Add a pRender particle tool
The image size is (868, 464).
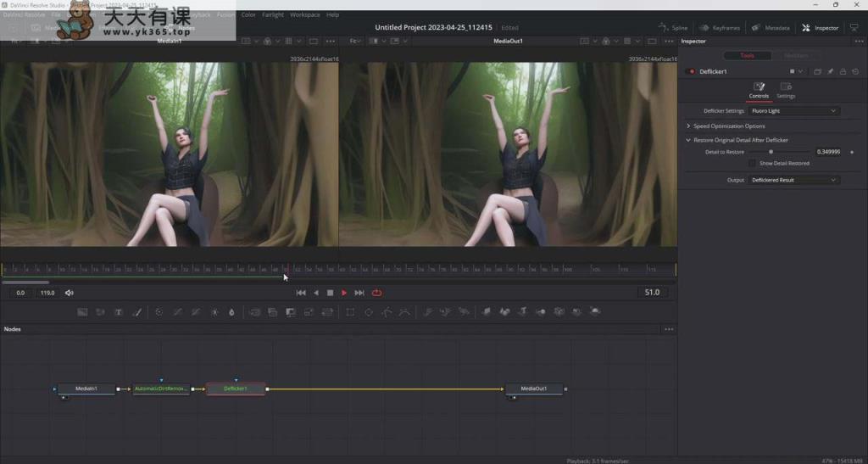click(464, 311)
